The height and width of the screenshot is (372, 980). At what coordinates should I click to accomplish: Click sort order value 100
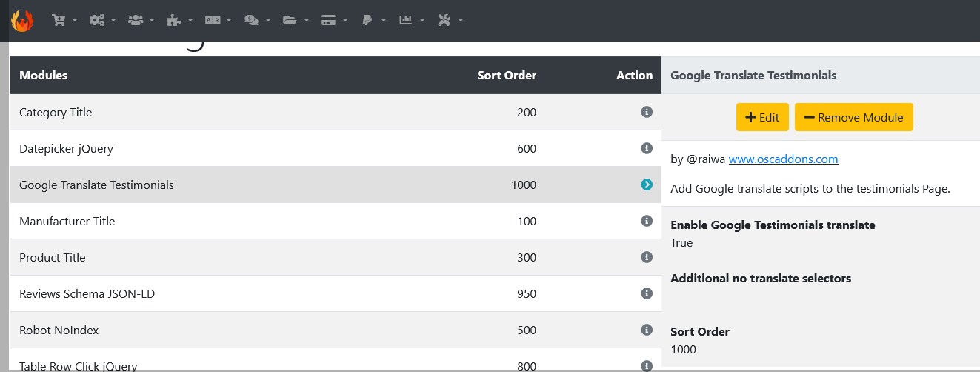pos(527,222)
